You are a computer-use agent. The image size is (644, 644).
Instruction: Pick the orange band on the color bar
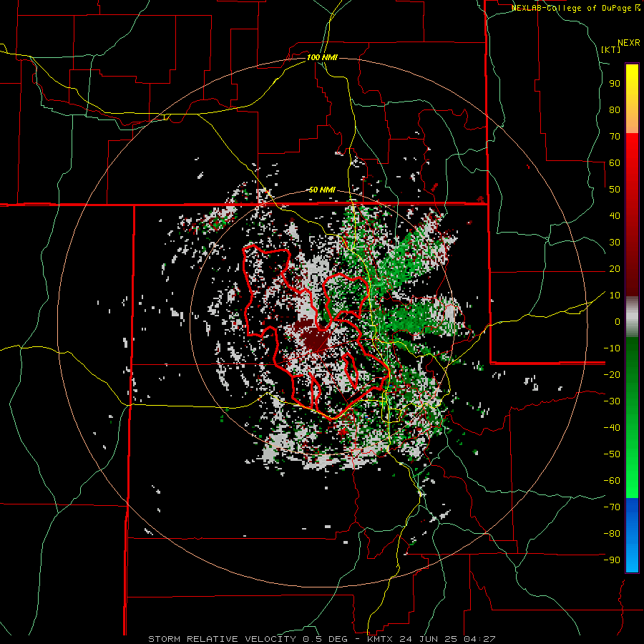coord(632,122)
